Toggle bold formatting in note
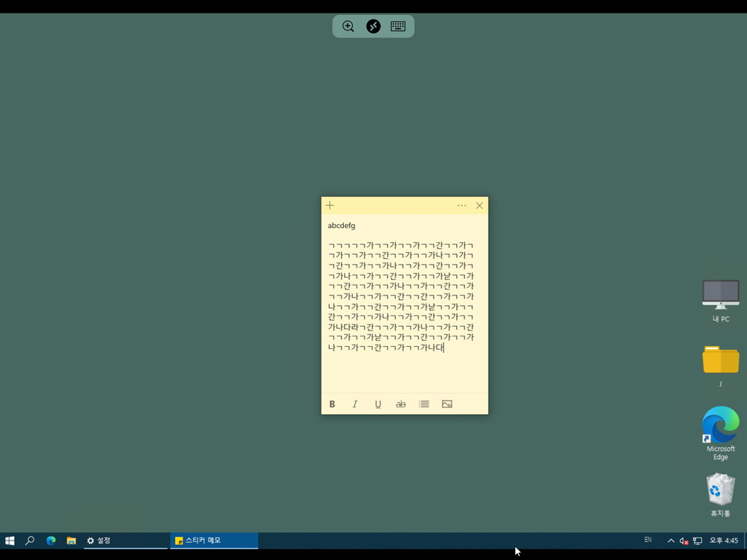Screen dimensions: 747x560 coord(332,404)
